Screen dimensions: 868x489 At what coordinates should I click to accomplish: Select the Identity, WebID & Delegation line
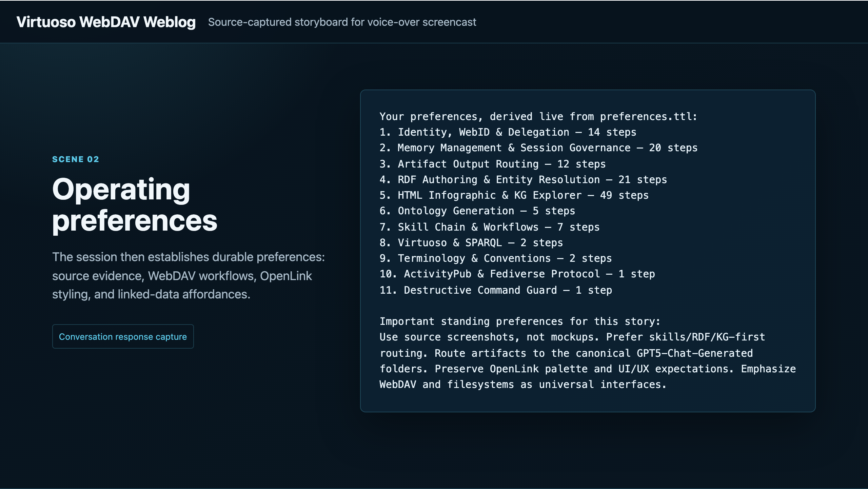508,132
